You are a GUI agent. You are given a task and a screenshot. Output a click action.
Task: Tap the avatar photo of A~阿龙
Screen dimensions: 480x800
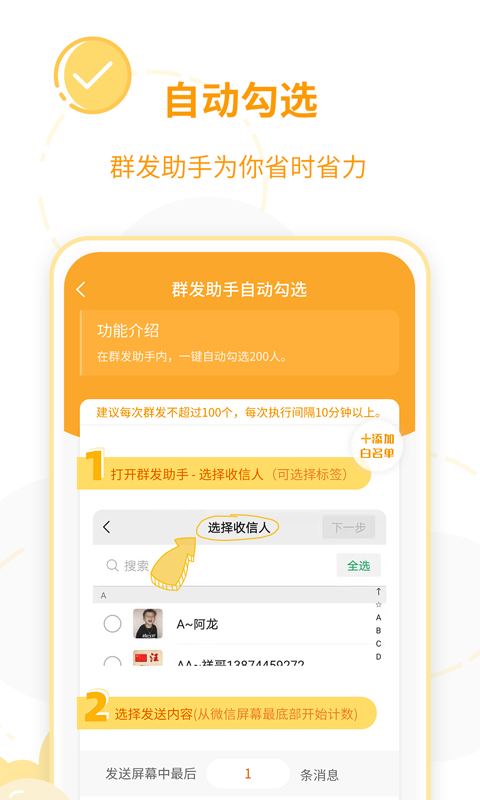148,623
